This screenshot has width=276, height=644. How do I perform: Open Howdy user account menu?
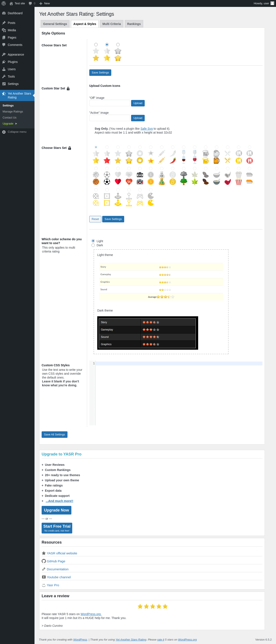coord(264,3)
